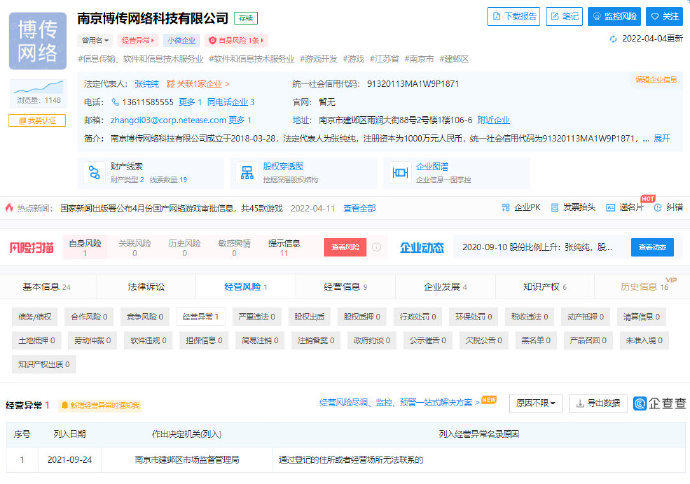Select 关联风险 0 in risk scan
This screenshot has height=484, width=690.
tap(135, 247)
